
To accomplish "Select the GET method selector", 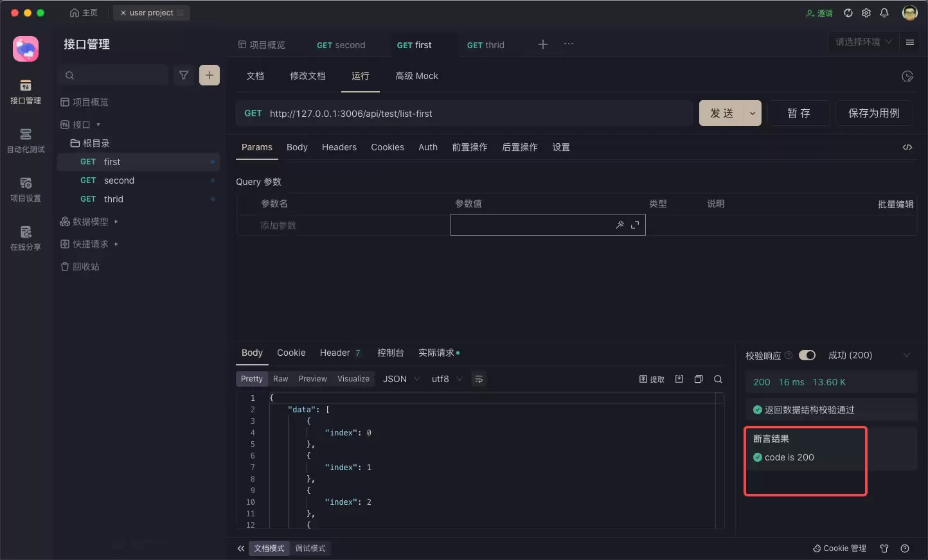I will [x=253, y=113].
